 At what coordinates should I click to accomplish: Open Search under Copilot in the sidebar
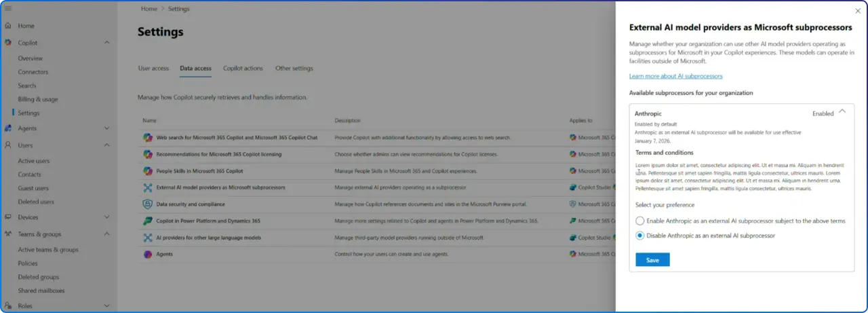pyautogui.click(x=27, y=86)
